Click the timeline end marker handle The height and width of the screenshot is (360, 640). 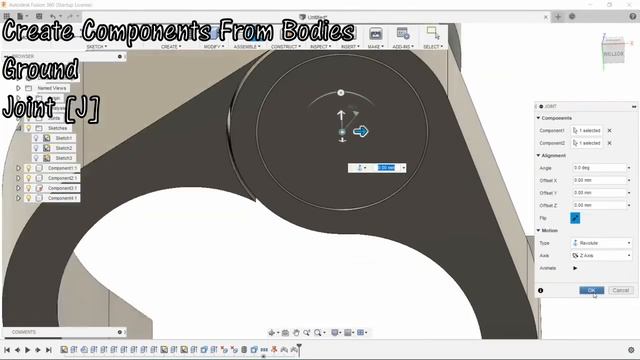(299, 349)
